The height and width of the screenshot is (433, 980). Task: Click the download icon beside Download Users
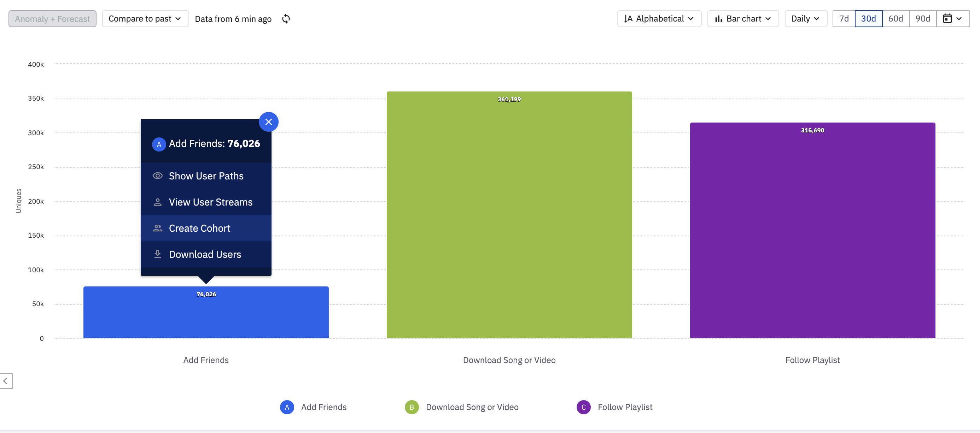tap(158, 254)
